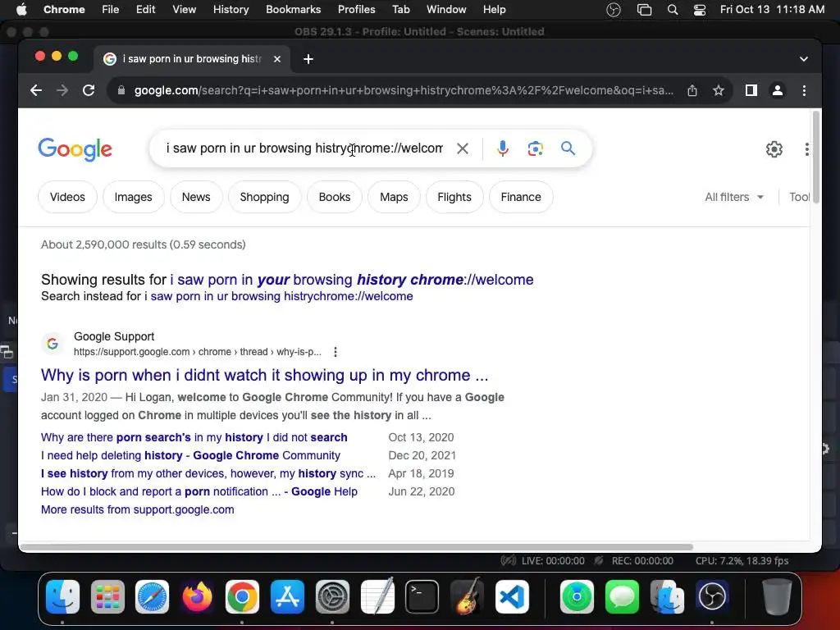Open 'Why are there porn search's' sublink
Viewport: 840px width, 630px height.
click(194, 438)
